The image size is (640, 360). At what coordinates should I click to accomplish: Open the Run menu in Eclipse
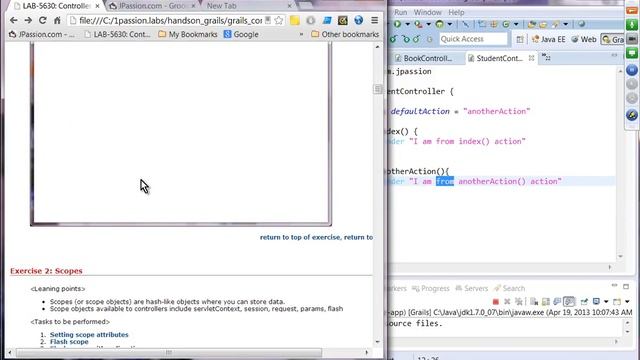click(400, 12)
